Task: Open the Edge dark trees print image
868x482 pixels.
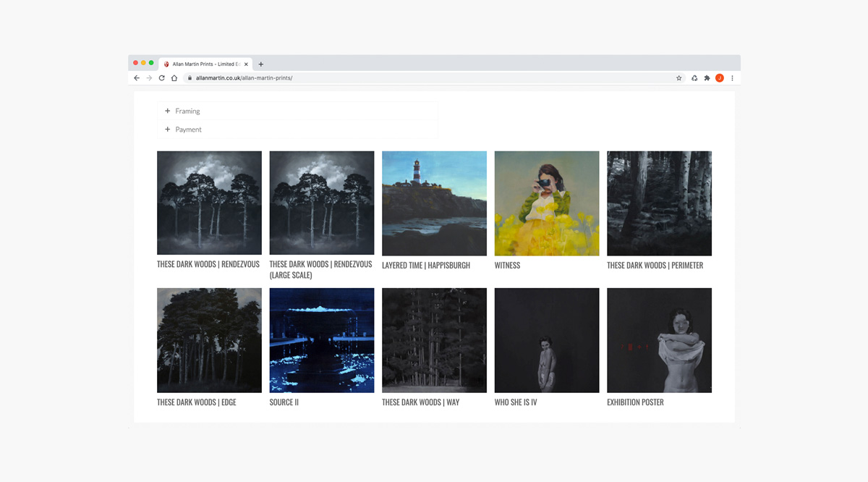Action: click(x=209, y=340)
